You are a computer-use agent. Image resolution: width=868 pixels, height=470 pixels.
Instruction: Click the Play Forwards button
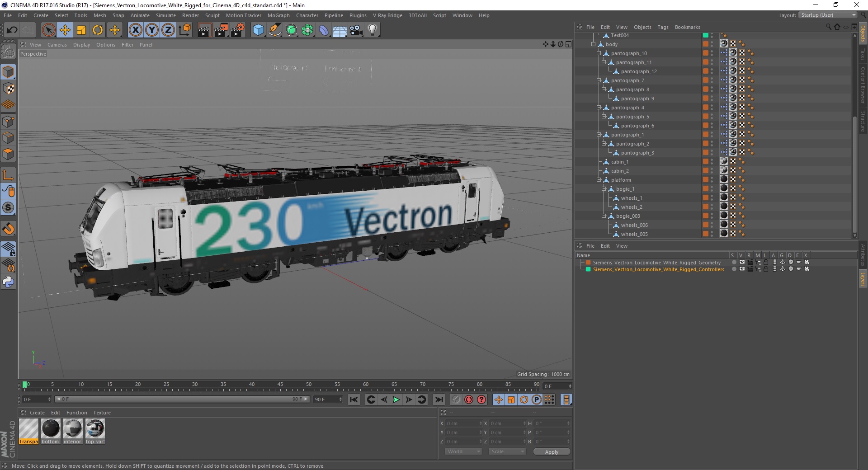click(x=396, y=399)
